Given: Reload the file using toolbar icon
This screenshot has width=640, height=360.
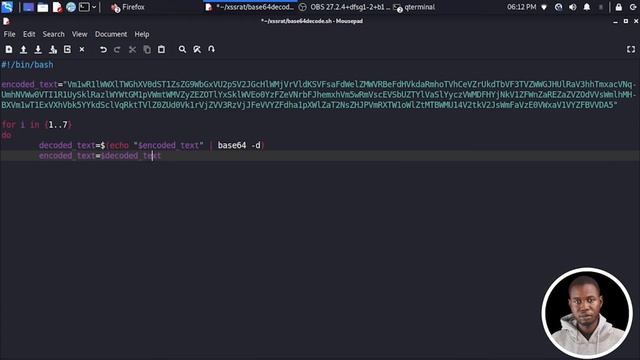Looking at the screenshot, I should (67, 49).
